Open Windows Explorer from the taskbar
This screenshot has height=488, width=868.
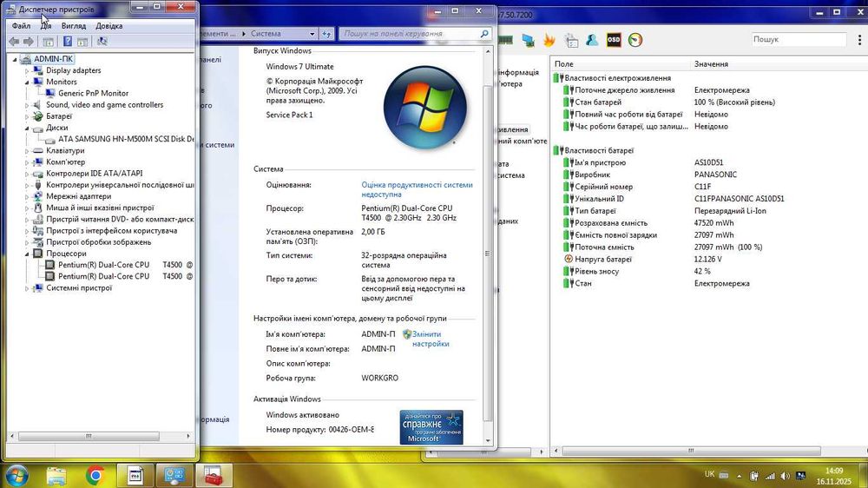[56, 475]
